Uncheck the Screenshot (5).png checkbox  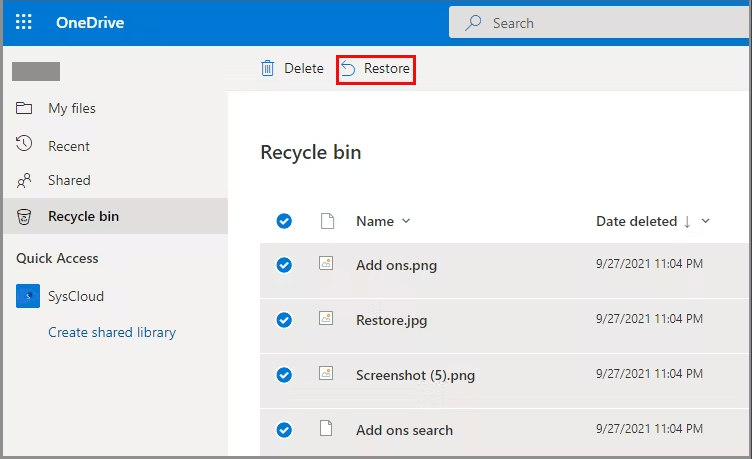(x=284, y=375)
